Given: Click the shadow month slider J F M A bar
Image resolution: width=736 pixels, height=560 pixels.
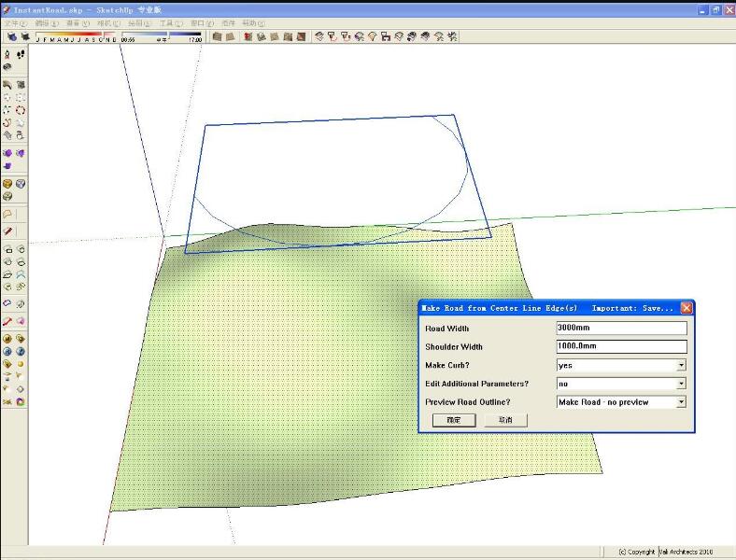Looking at the screenshot, I should (76, 39).
